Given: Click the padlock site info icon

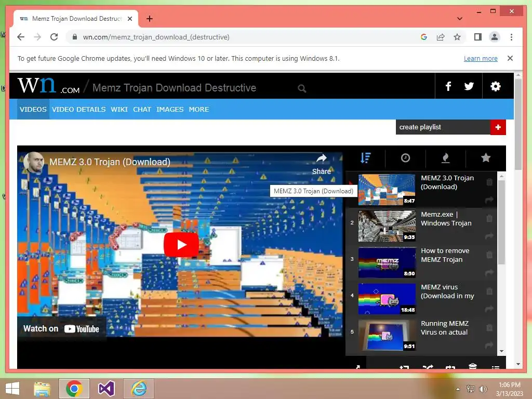Looking at the screenshot, I should 75,37.
